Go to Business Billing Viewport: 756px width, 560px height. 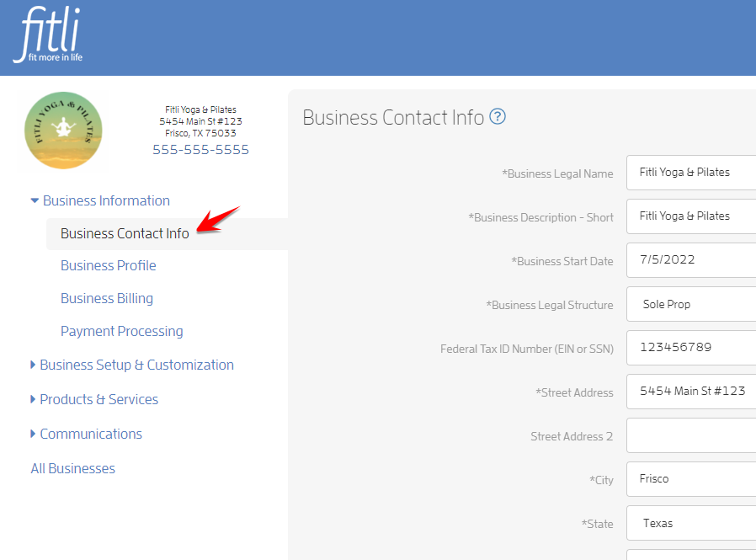107,299
